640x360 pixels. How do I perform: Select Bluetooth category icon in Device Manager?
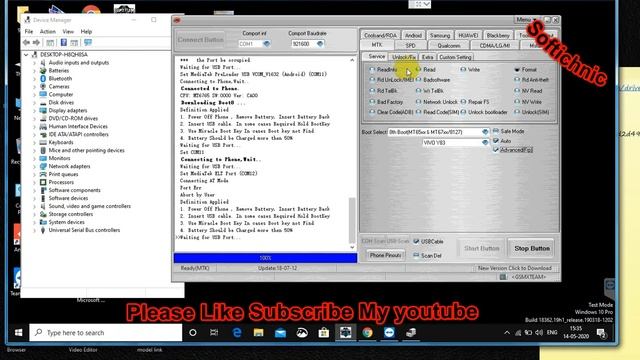(x=43, y=78)
